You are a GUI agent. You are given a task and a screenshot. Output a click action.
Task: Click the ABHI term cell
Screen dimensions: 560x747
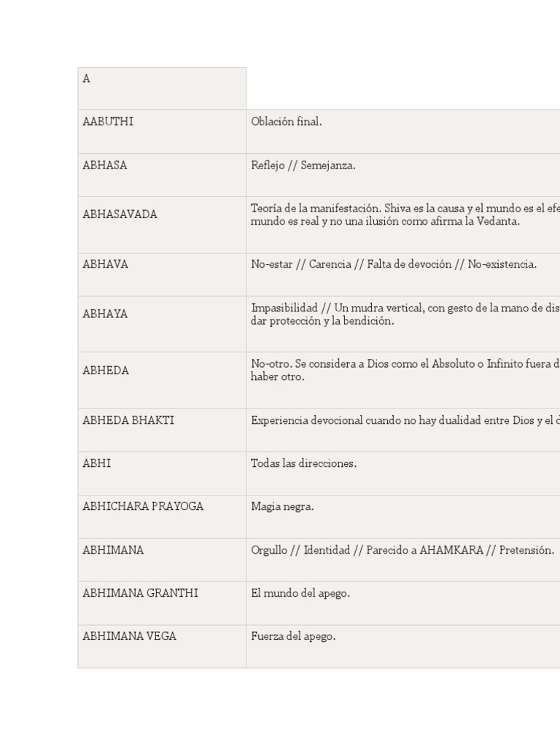point(97,464)
